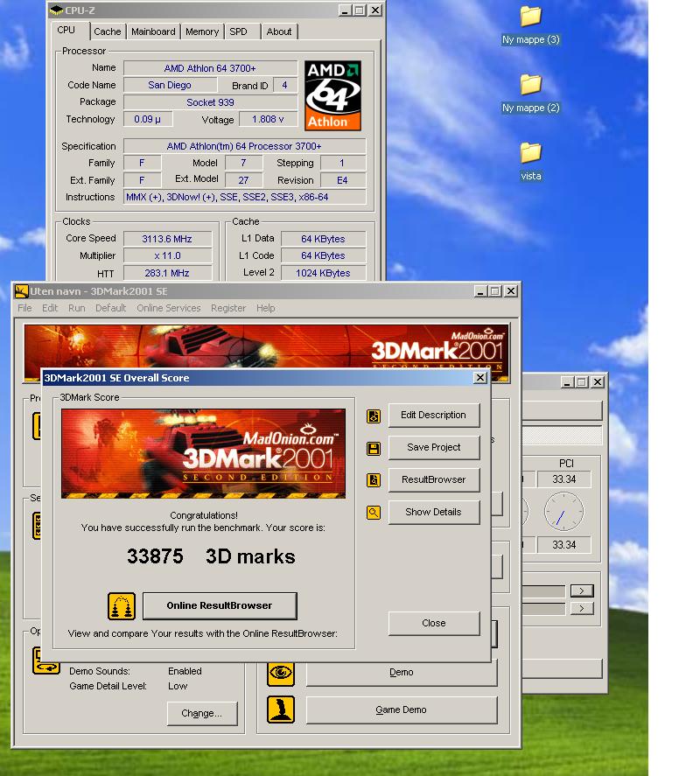This screenshot has height=776, width=700.
Task: Click the Code Name San Diego field
Action: point(170,85)
